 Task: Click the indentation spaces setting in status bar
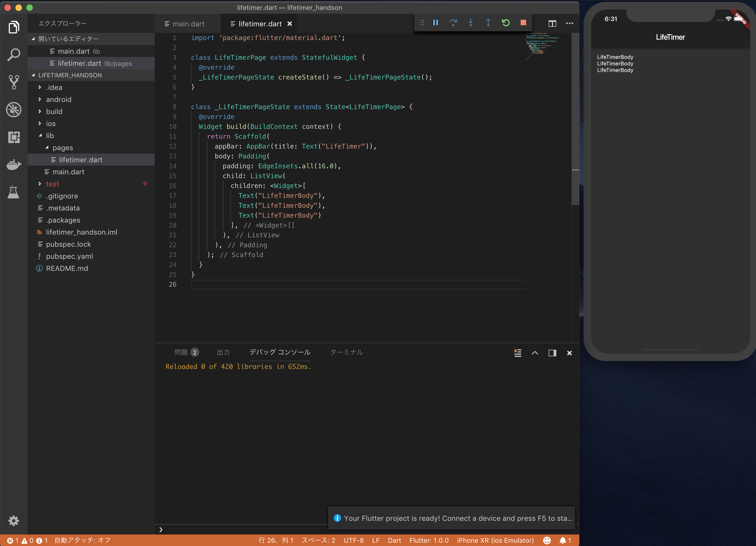coord(318,540)
